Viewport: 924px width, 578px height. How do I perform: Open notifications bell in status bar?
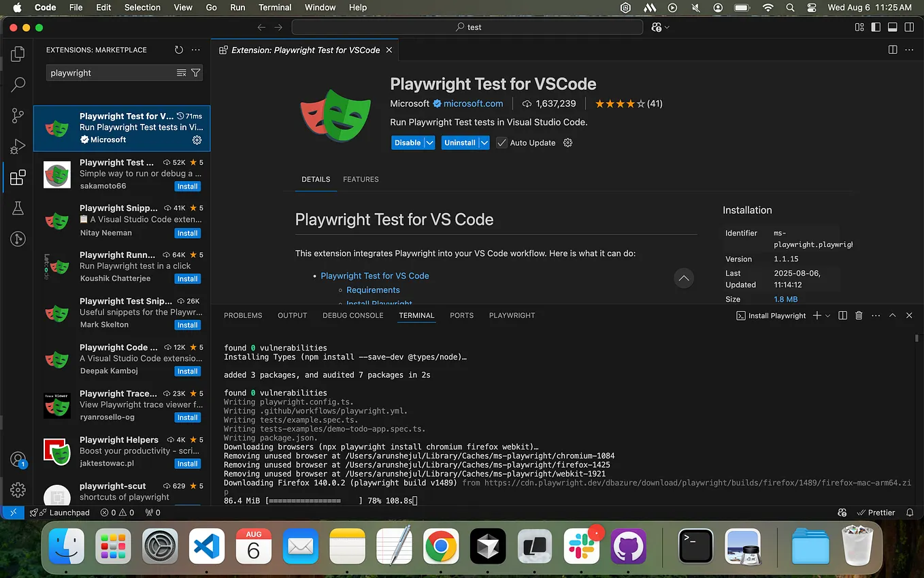tap(910, 513)
